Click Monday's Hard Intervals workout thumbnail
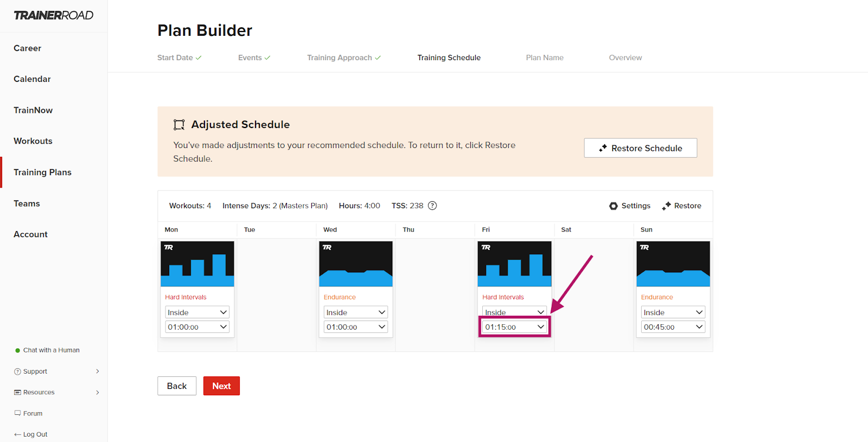Image resolution: width=868 pixels, height=442 pixels. pyautogui.click(x=197, y=264)
